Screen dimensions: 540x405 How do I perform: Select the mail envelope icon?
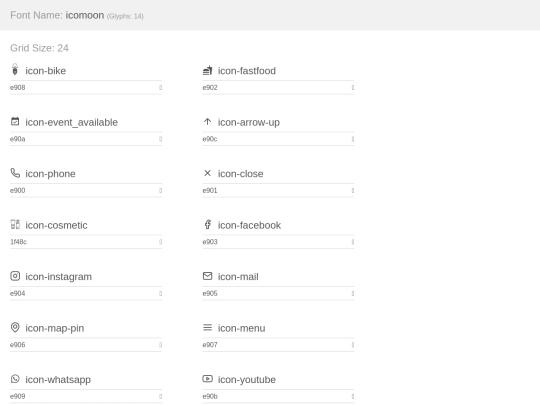pyautogui.click(x=207, y=276)
